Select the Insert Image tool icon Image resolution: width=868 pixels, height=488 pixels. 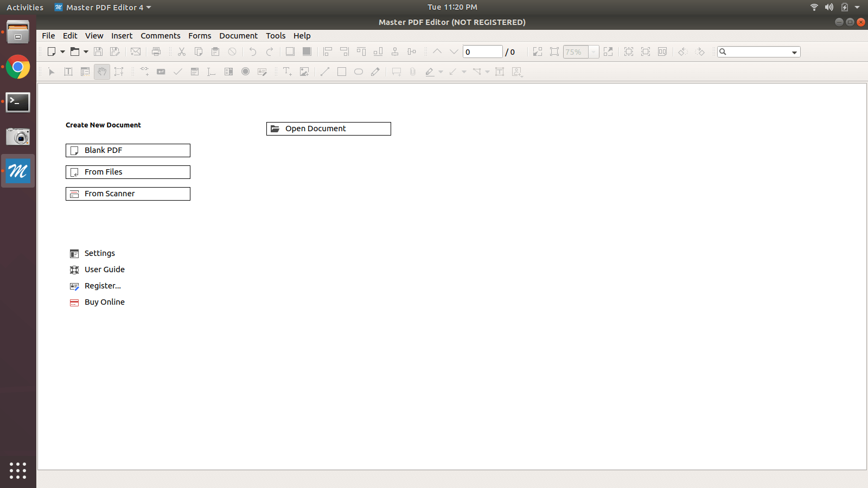pos(304,72)
